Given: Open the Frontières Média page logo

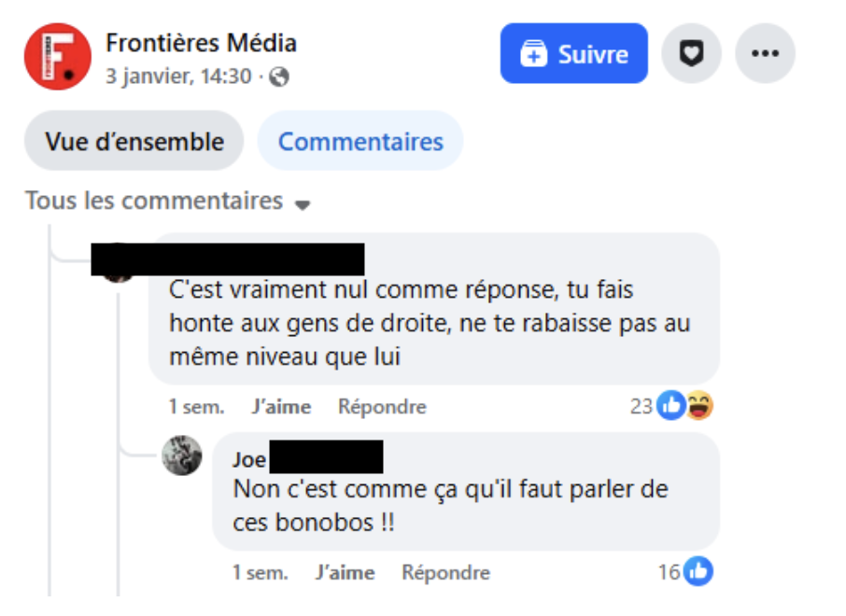Looking at the screenshot, I should [x=58, y=57].
